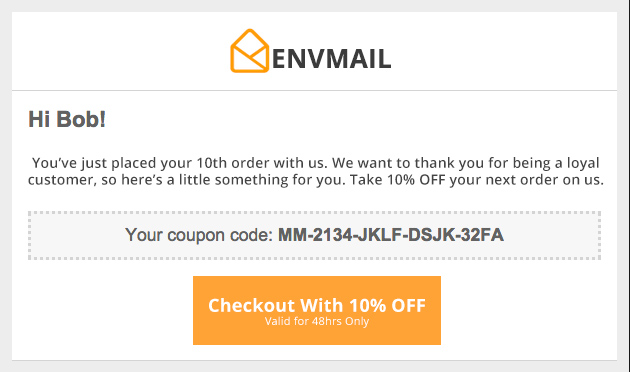Click '10% OFF' text on orange button

(x=387, y=306)
